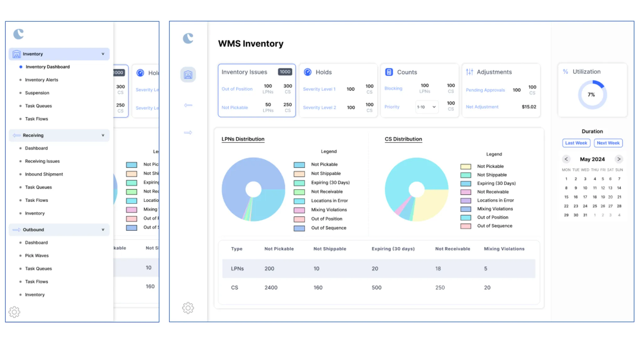Viewport: 644px width, 340px height.
Task: Click Not Pickable swatch in CS legend
Action: click(465, 167)
